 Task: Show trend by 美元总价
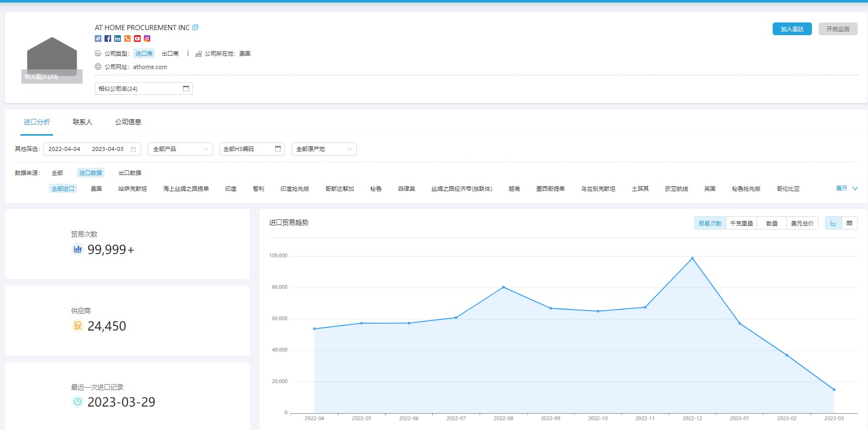[802, 223]
